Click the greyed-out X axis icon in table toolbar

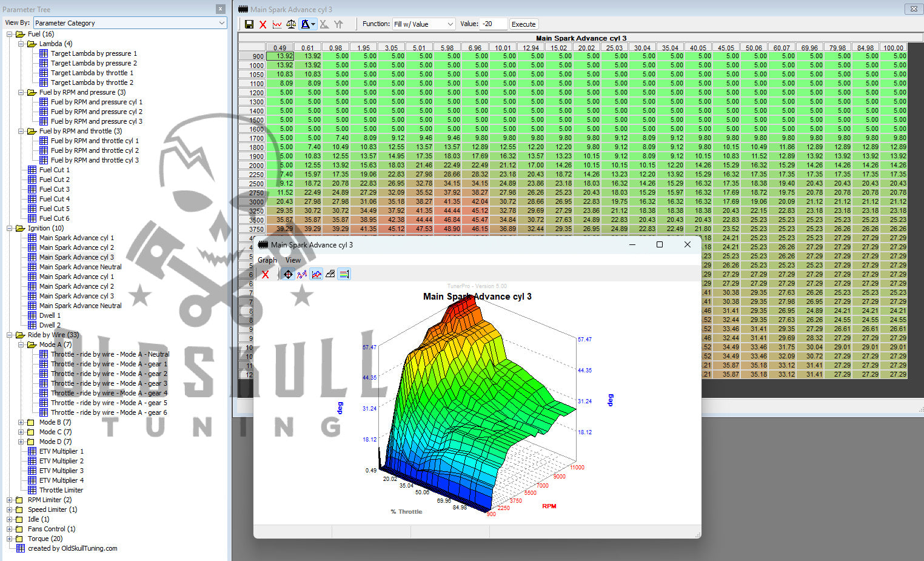coord(324,24)
